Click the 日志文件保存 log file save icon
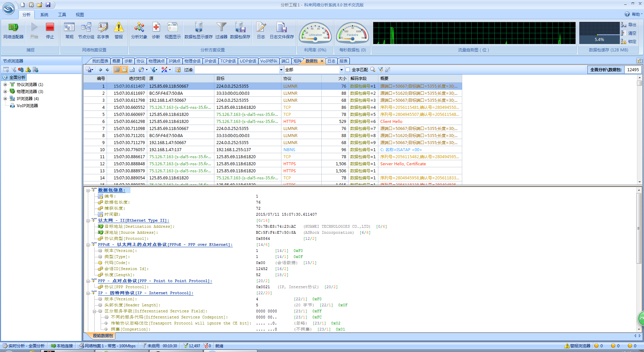This screenshot has width=644, height=352. 281,27
